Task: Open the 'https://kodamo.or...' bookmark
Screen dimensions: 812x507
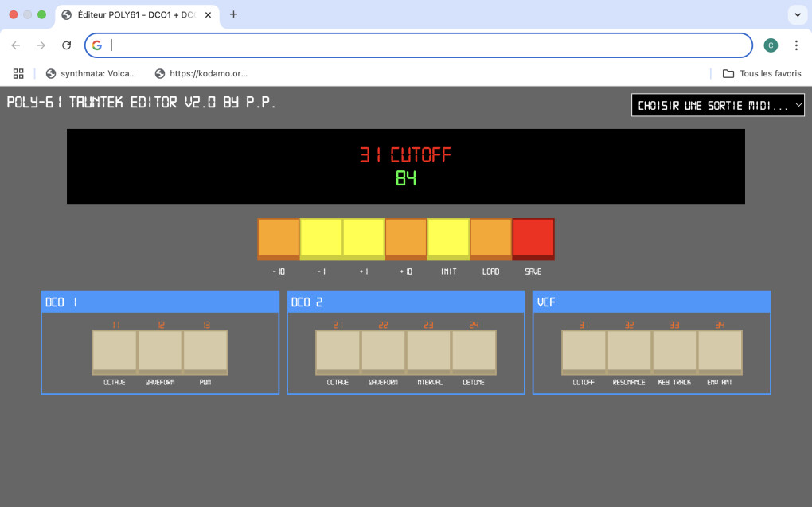Action: click(201, 73)
